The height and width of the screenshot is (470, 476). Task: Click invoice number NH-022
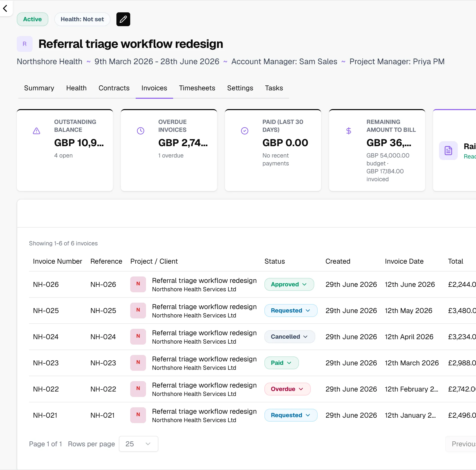[x=46, y=389]
